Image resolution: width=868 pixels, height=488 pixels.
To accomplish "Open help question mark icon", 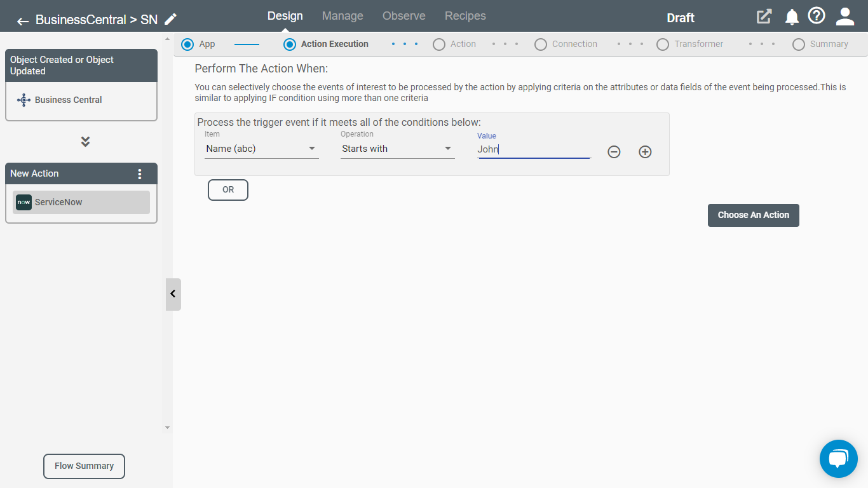I will (x=817, y=16).
